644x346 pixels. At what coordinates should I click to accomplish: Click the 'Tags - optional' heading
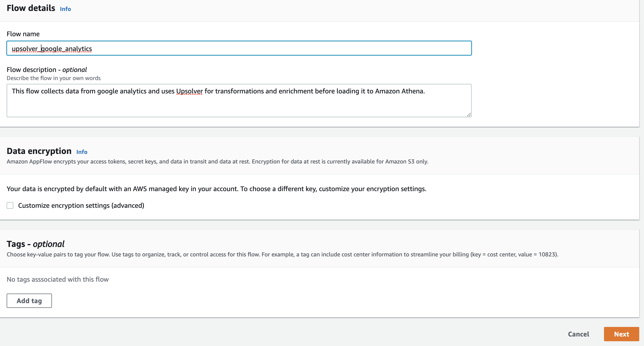point(35,244)
